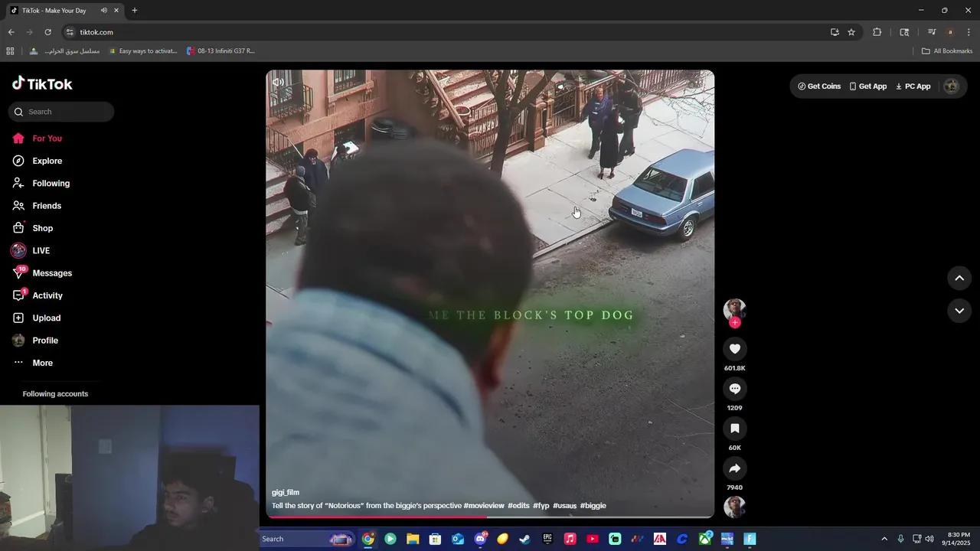980x551 pixels.
Task: Open the spinning sound disc thumbnail
Action: [735, 507]
